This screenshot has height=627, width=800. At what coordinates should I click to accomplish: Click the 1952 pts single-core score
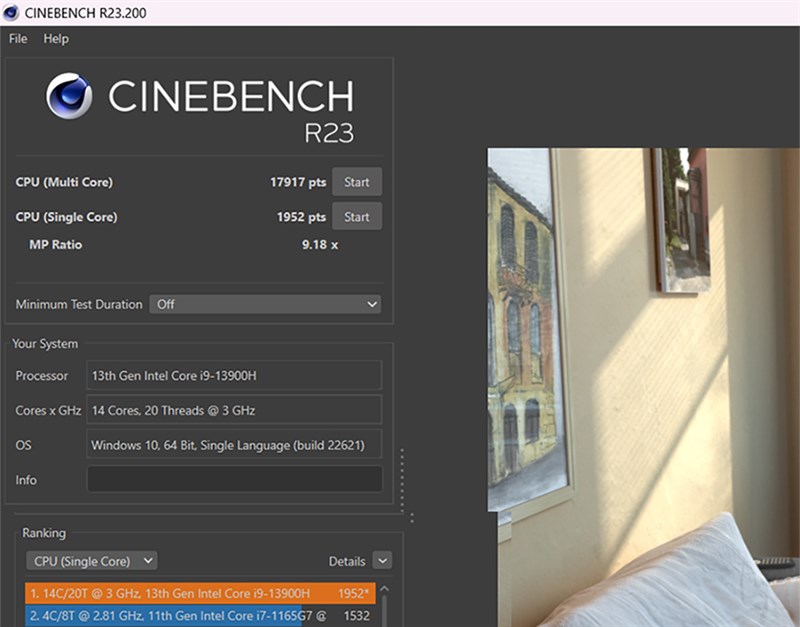(303, 216)
